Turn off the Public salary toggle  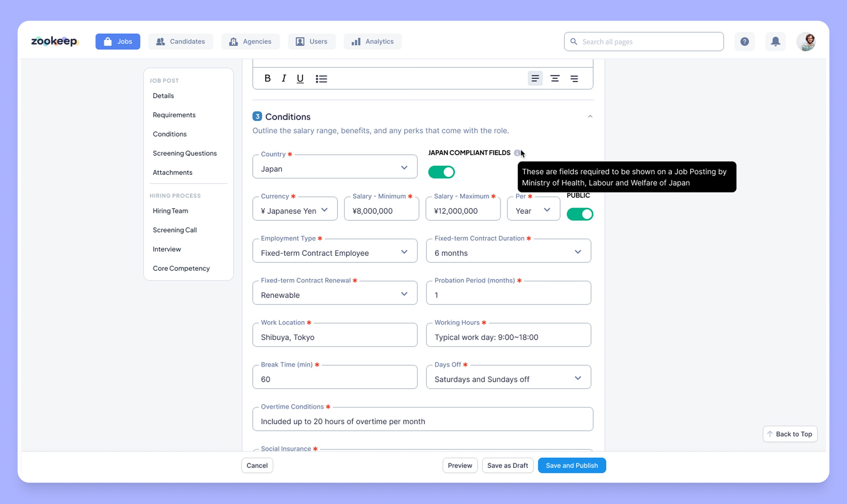580,214
